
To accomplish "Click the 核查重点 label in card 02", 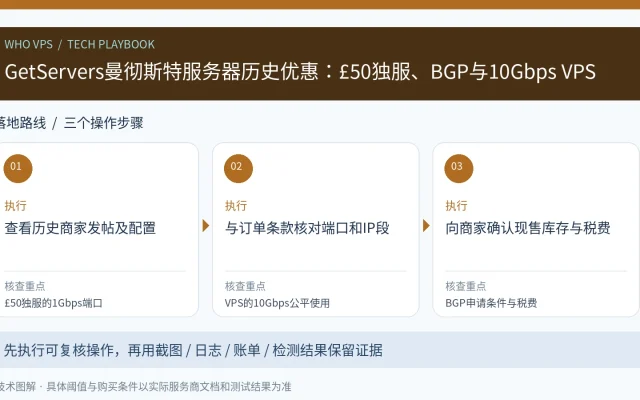I will pyautogui.click(x=245, y=286).
